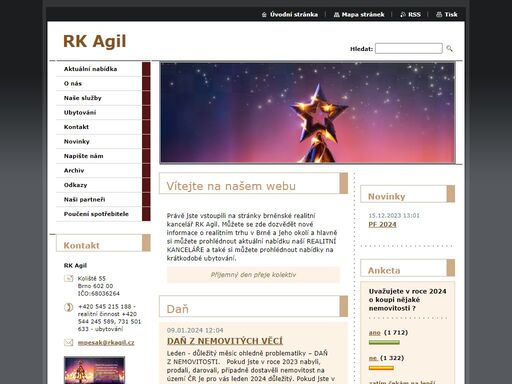Screen dimensions: 512x384
Task: Click the printer icon beside Tisk
Action: click(439, 15)
